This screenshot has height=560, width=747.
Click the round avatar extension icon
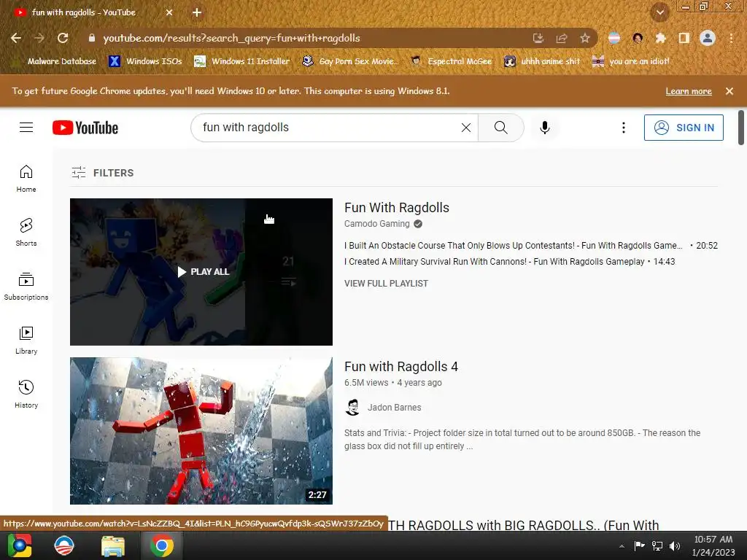[638, 38]
